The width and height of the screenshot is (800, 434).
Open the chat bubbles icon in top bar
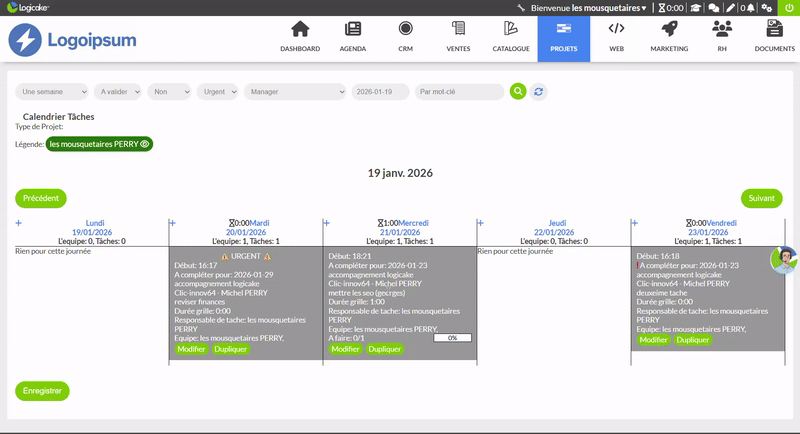[x=714, y=7]
